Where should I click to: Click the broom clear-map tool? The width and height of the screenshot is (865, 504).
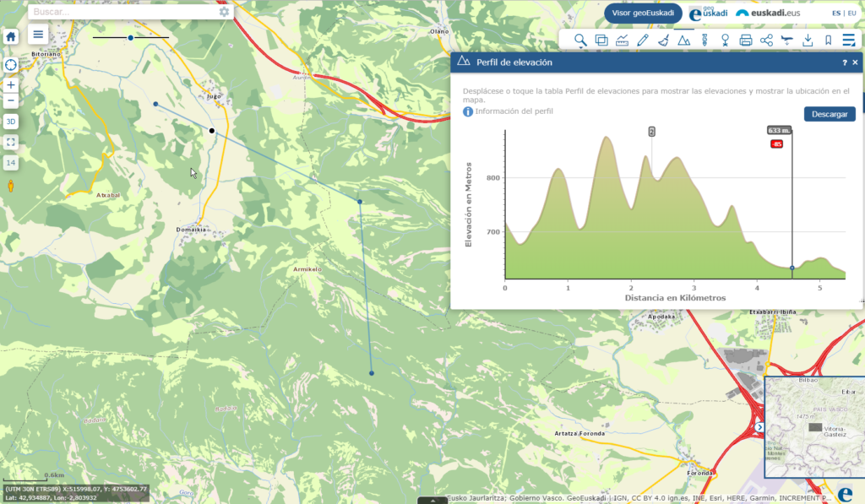pyautogui.click(x=663, y=41)
